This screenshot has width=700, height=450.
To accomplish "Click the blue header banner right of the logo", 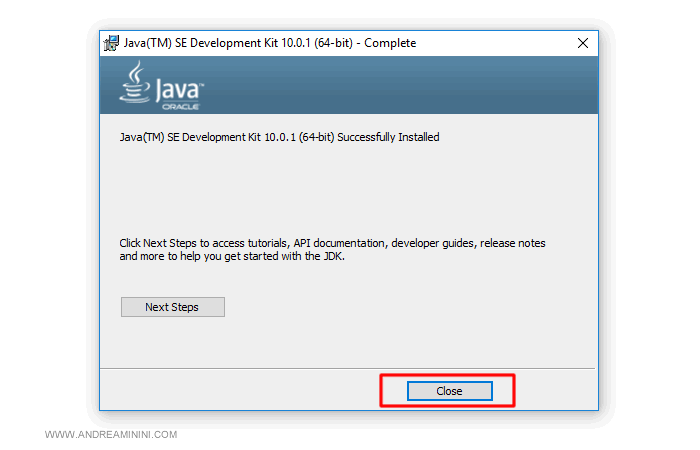I will (400, 85).
